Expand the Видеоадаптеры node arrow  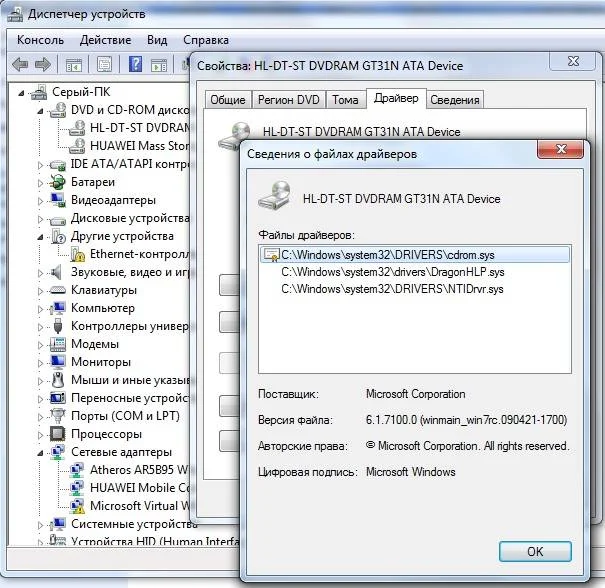pyautogui.click(x=41, y=201)
